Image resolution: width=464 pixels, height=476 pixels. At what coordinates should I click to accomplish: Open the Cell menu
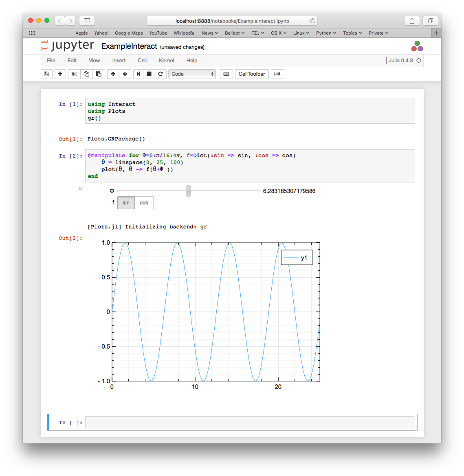[x=142, y=60]
